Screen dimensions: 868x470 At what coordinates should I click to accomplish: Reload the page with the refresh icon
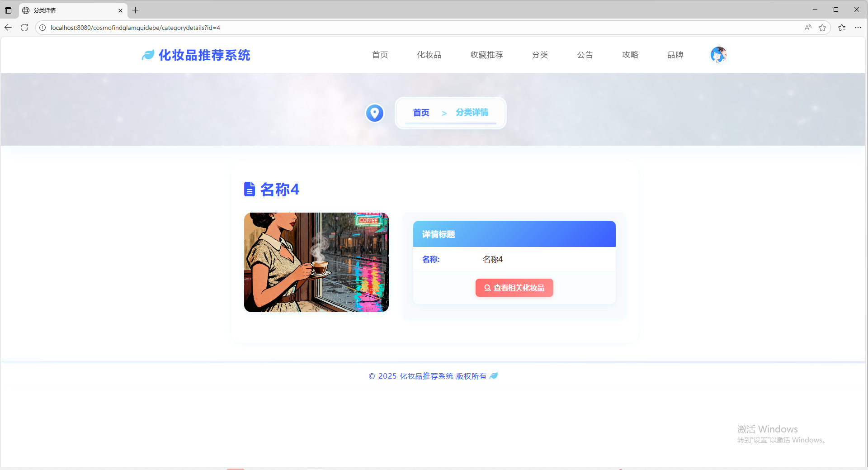point(24,28)
